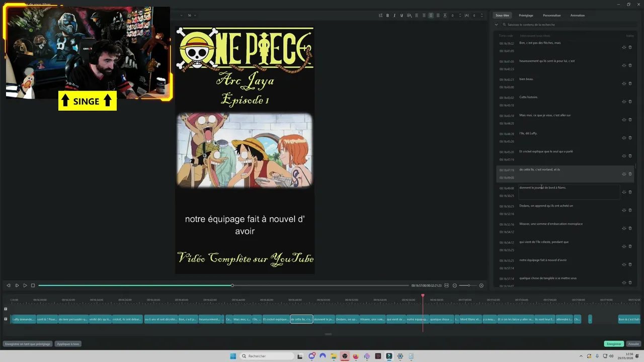Stop the preview playback
This screenshot has width=644, height=362.
tap(33, 286)
